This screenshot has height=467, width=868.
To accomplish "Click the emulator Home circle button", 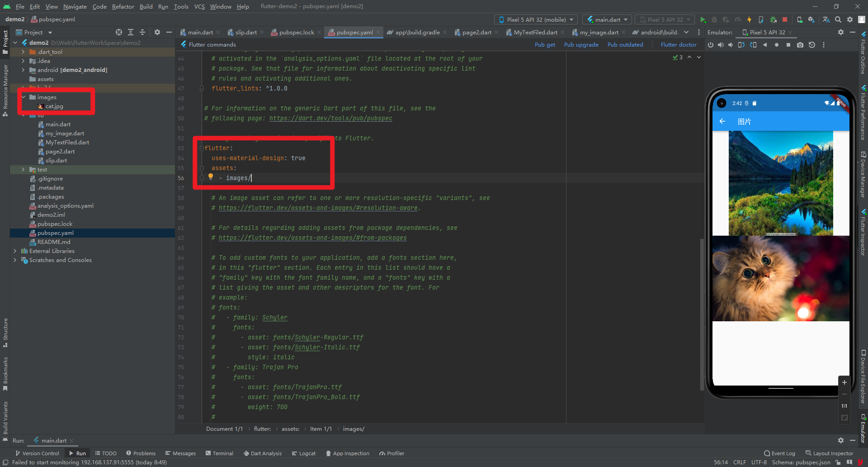I will click(x=777, y=45).
